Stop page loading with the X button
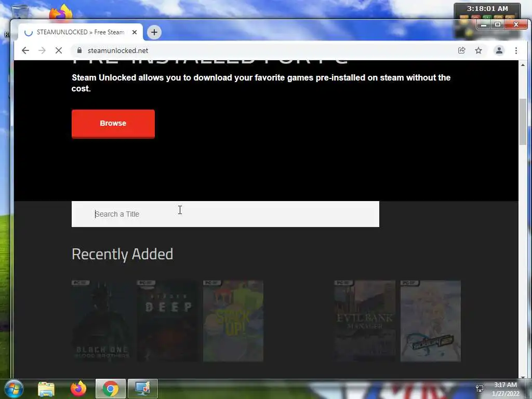Viewport: 532px width, 399px height. pyautogui.click(x=59, y=50)
